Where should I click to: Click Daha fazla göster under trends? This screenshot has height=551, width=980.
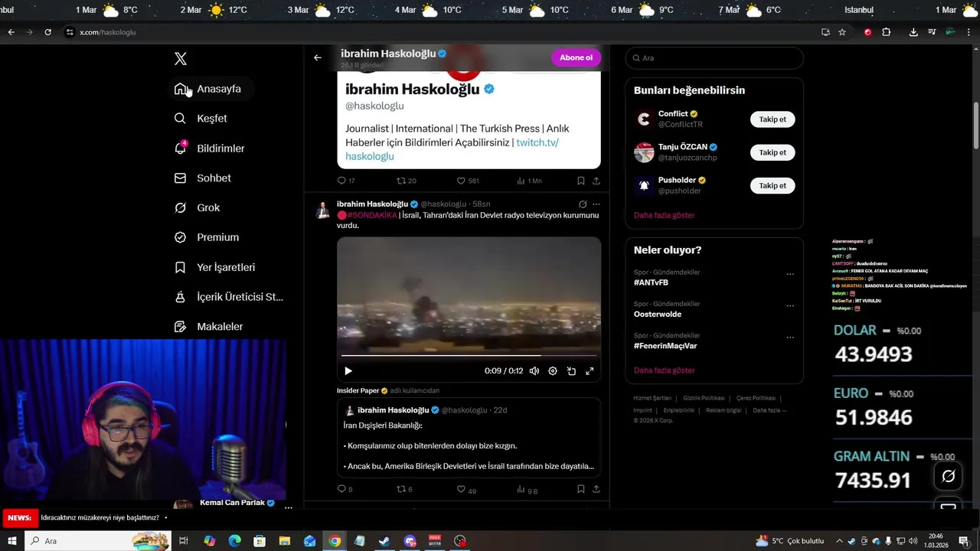tap(664, 370)
